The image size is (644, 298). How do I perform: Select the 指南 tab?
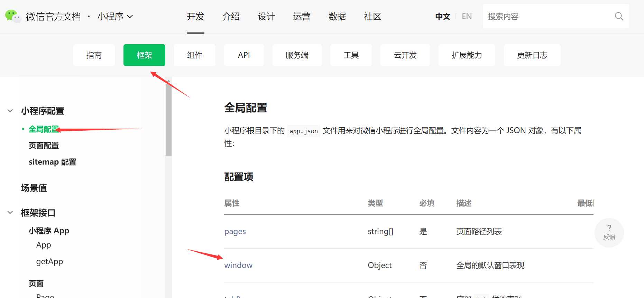(94, 55)
